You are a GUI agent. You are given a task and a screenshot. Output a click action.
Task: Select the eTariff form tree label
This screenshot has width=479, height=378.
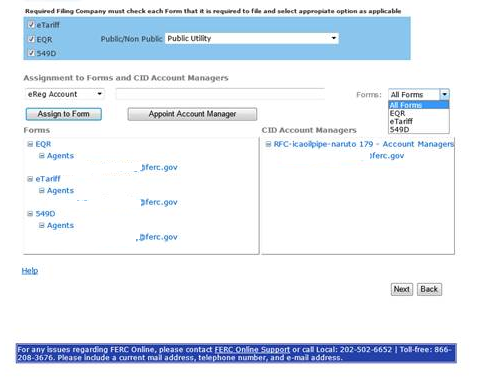tap(48, 179)
